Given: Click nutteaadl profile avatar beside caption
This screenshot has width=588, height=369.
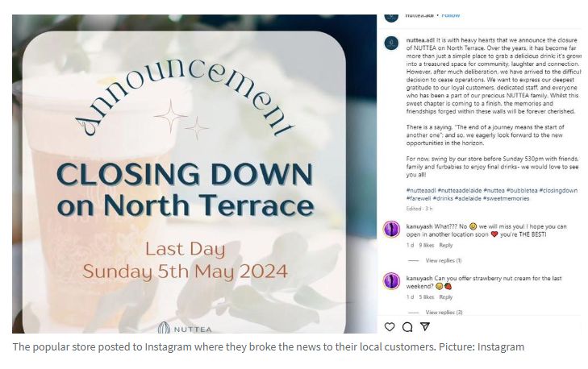Looking at the screenshot, I should [392, 42].
